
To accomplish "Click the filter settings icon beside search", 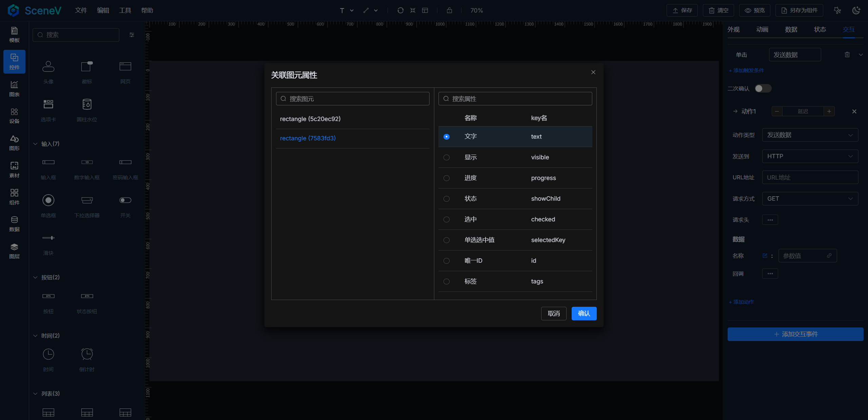I will coord(132,35).
